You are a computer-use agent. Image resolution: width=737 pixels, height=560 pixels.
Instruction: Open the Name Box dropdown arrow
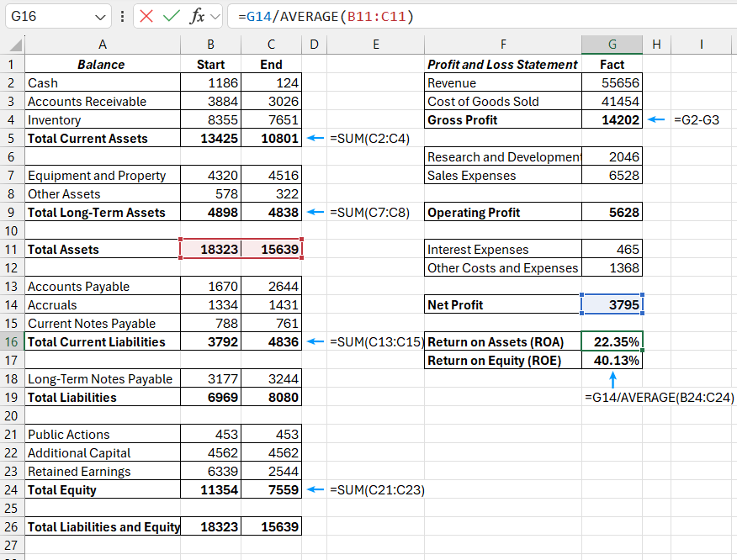click(99, 15)
